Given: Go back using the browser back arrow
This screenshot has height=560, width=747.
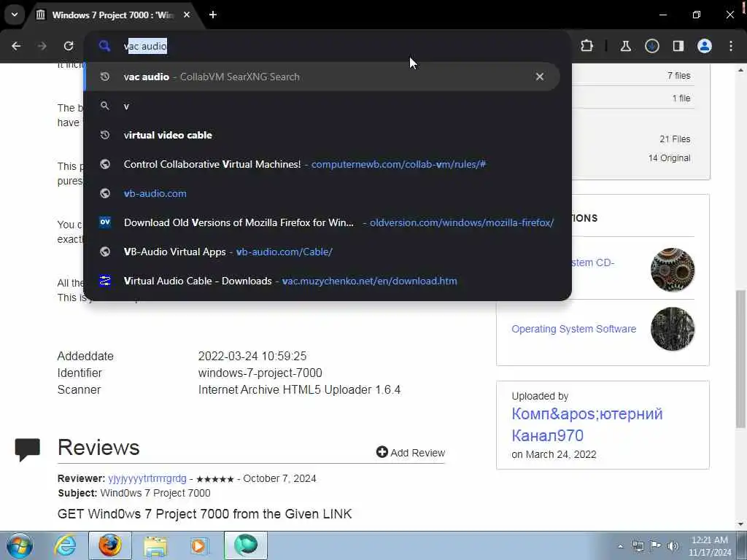Looking at the screenshot, I should (16, 46).
